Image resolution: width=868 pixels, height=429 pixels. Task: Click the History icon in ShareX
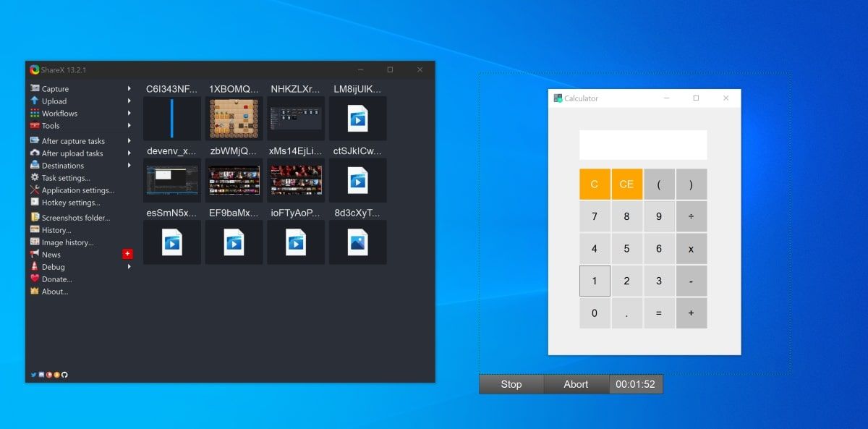pos(35,230)
